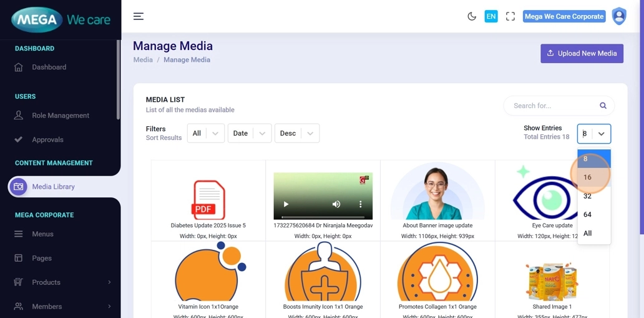
Task: Choose the 64 option in Show Entries
Action: click(588, 214)
